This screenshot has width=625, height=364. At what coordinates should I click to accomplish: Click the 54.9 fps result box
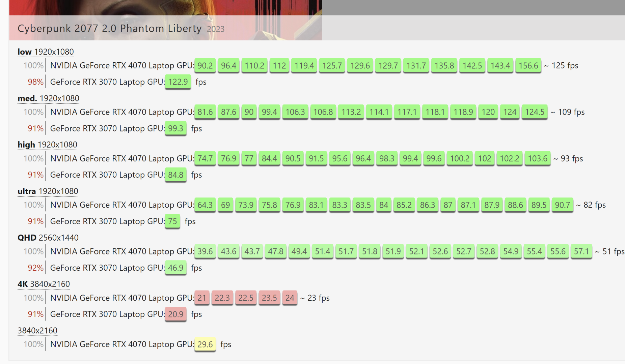(511, 251)
